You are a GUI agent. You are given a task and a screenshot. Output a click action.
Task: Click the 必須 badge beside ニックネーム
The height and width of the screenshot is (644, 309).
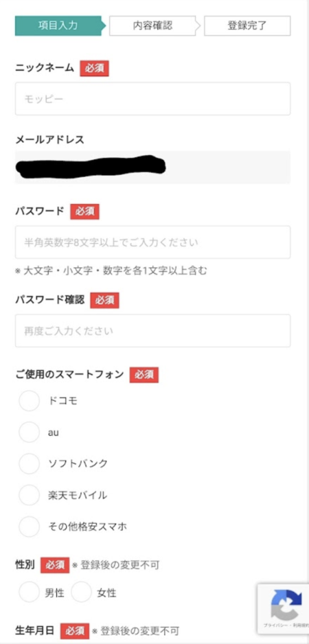(x=95, y=69)
